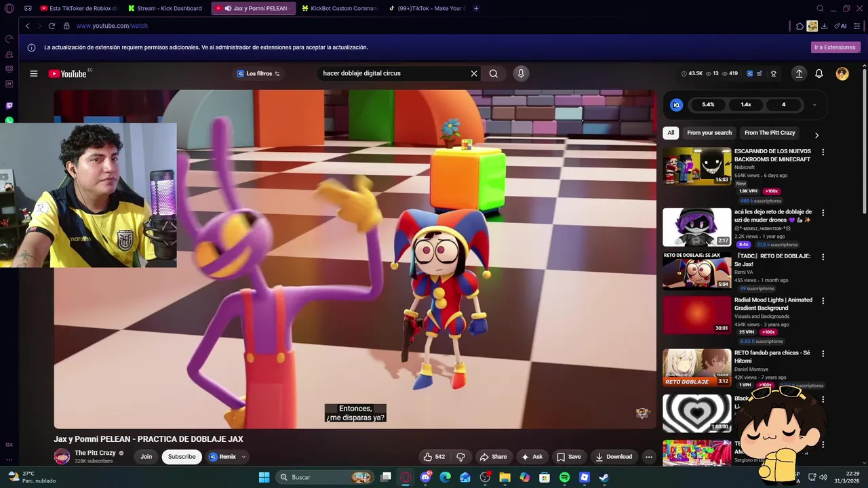Open RETO DE DOBLAJE: Se Jax! video title
Viewport: 868px width, 488px height.
[772, 260]
